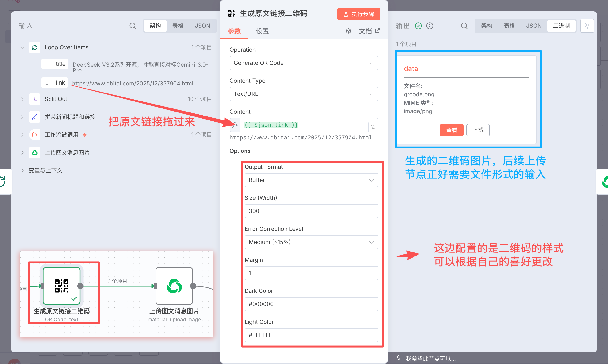Open the Error Correction Level dropdown
The image size is (608, 364).
(311, 242)
